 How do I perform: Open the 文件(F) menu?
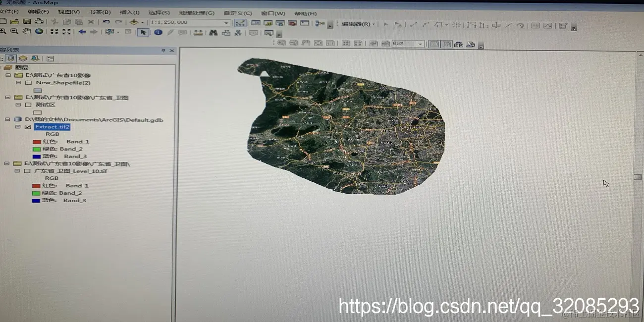pos(9,12)
